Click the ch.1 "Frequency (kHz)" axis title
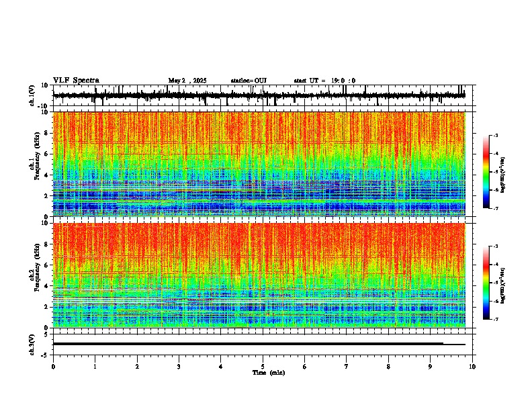The height and width of the screenshot is (411, 532). pos(38,156)
